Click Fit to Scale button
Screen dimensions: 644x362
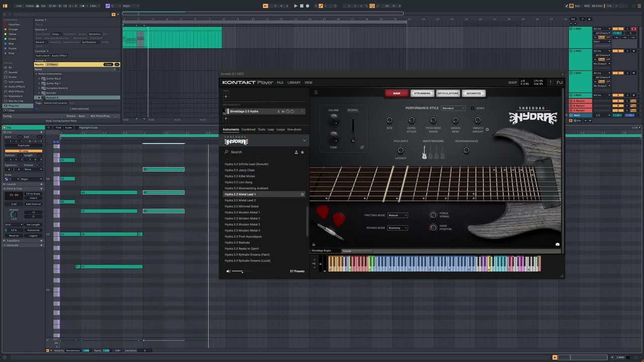coord(33,194)
